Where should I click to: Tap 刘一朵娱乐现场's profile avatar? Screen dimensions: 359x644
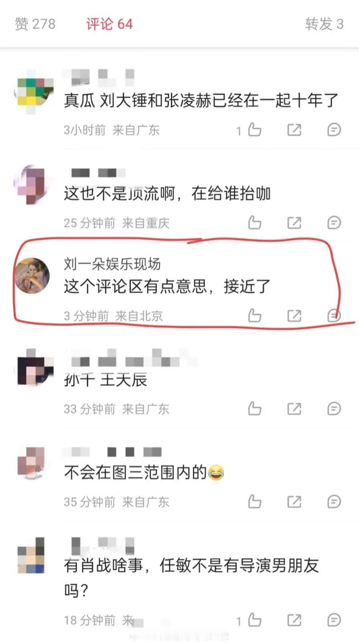[32, 276]
